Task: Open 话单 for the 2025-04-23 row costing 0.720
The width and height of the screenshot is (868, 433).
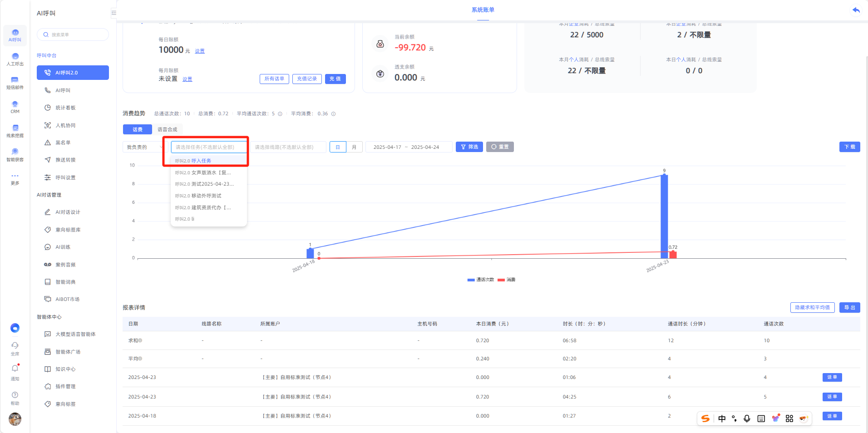Action: [832, 397]
